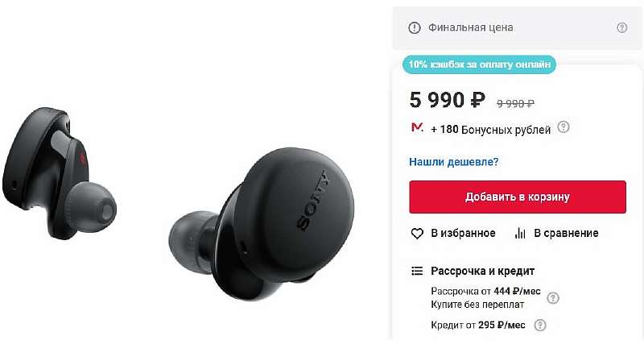Open help icon next to Бонусных рублей
The image size is (644, 357).
pyautogui.click(x=563, y=127)
